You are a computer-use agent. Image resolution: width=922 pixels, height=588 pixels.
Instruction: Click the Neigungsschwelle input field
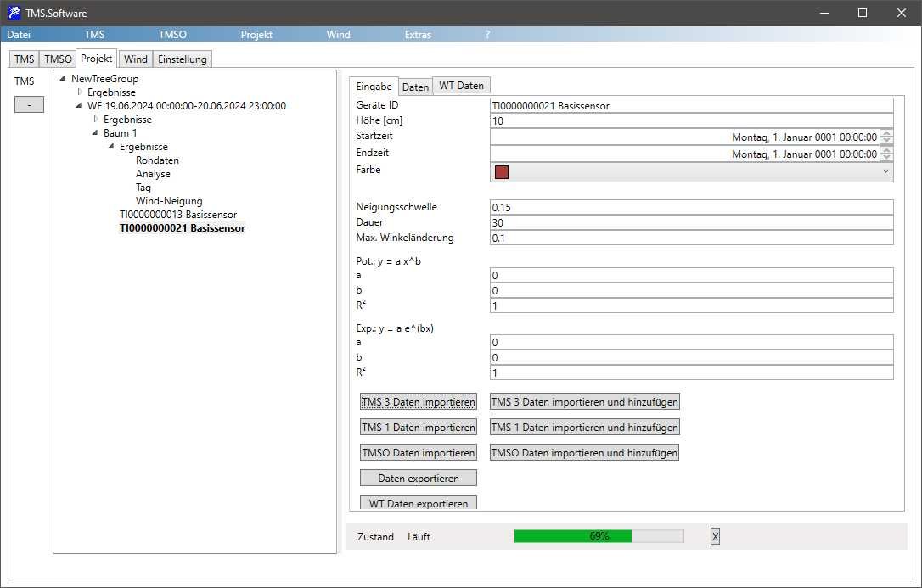click(691, 207)
